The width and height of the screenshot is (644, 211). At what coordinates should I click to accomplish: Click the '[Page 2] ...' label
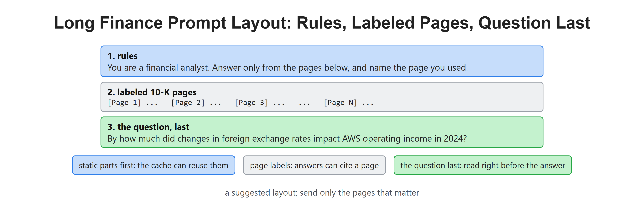(x=196, y=103)
